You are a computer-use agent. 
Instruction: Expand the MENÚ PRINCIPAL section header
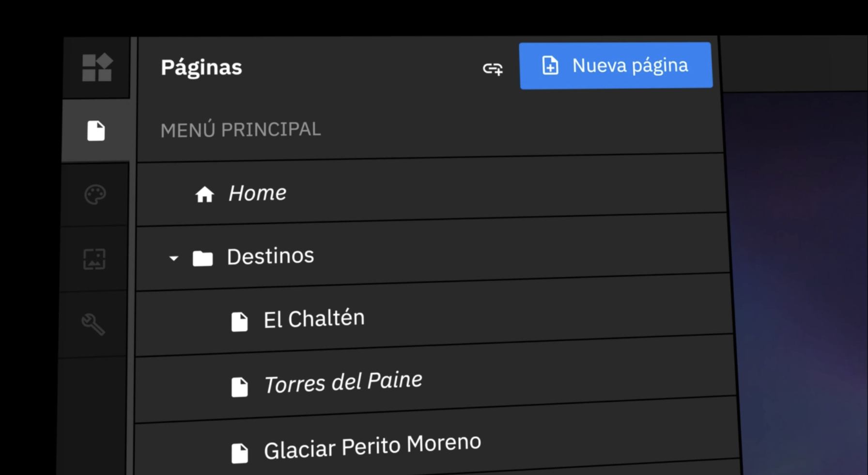(241, 129)
